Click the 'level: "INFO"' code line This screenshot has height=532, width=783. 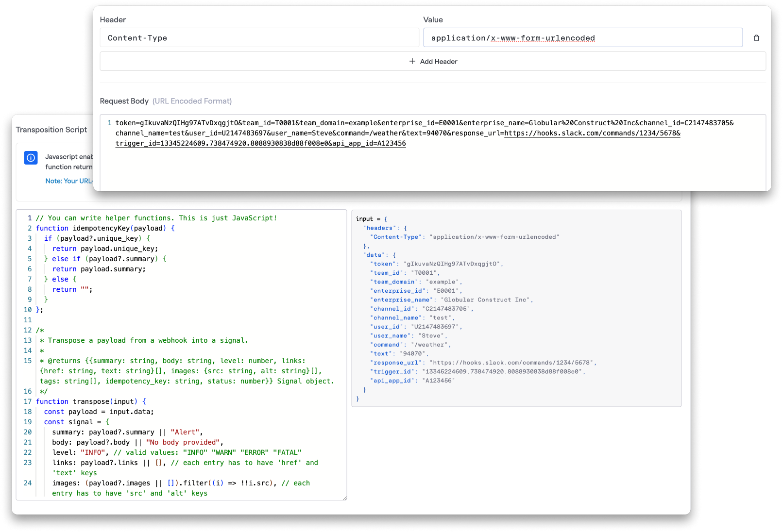[x=177, y=452]
